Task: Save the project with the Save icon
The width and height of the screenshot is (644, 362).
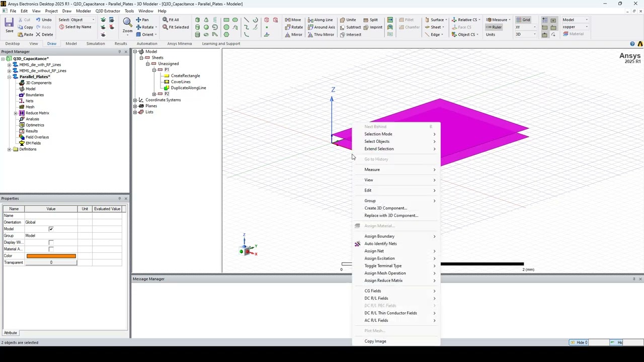Action: [9, 26]
